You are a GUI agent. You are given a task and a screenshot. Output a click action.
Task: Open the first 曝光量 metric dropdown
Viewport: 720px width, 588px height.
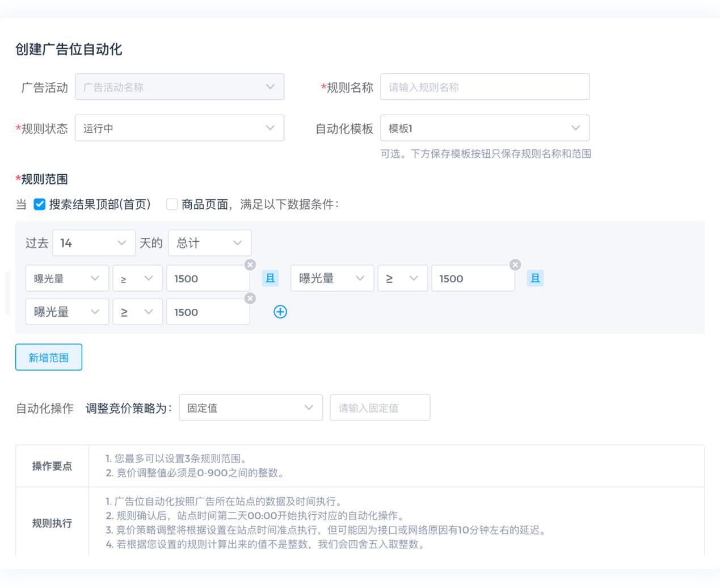[x=67, y=279]
